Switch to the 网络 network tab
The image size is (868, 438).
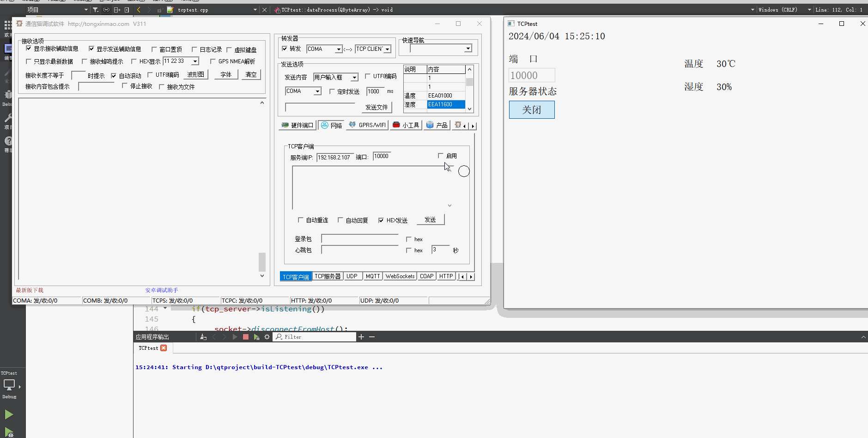click(331, 125)
